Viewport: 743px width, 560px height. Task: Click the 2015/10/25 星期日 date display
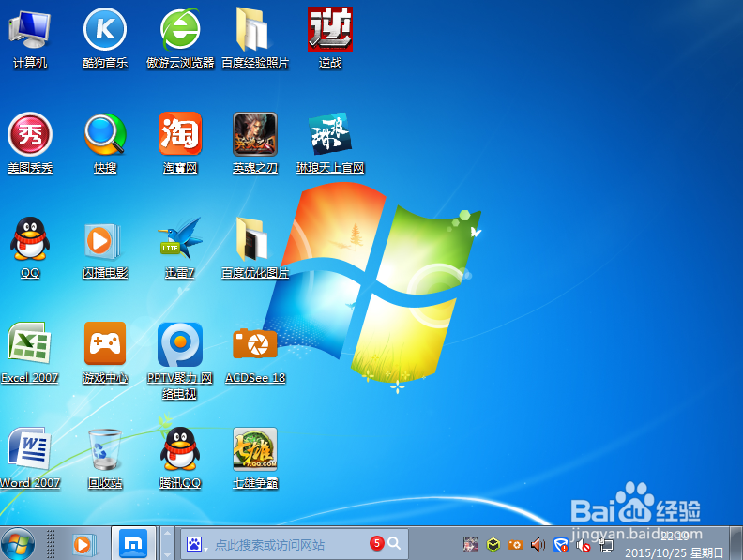pyautogui.click(x=674, y=552)
